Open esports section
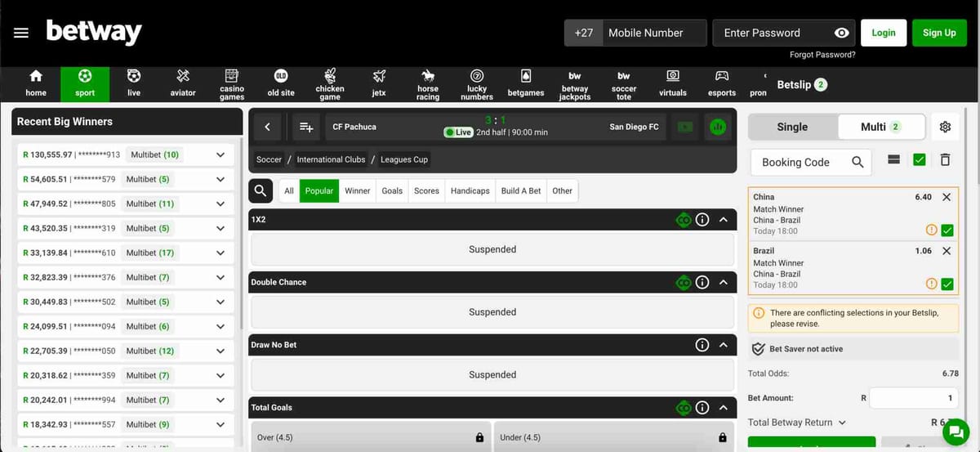 click(722, 83)
